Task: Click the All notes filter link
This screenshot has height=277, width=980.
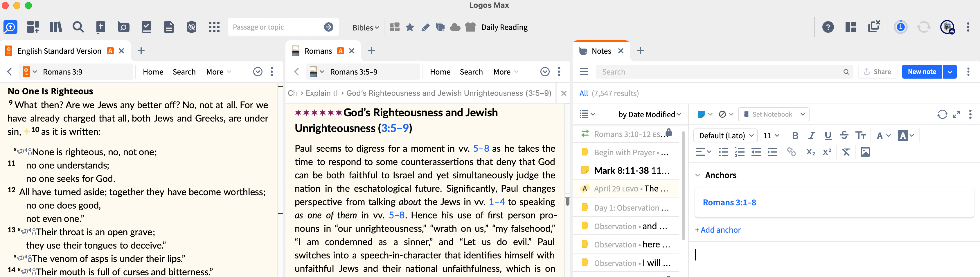Action: coord(584,93)
